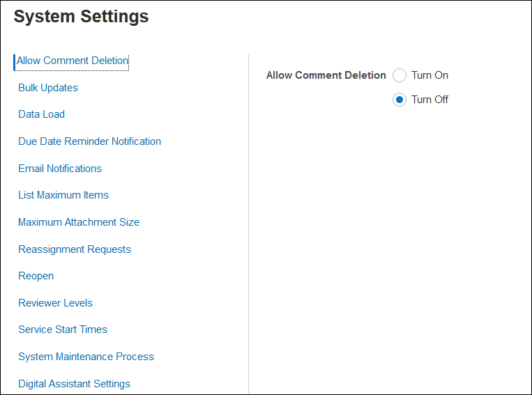Enable comment deletion with Turn On radio circle
This screenshot has width=532, height=395.
(400, 75)
